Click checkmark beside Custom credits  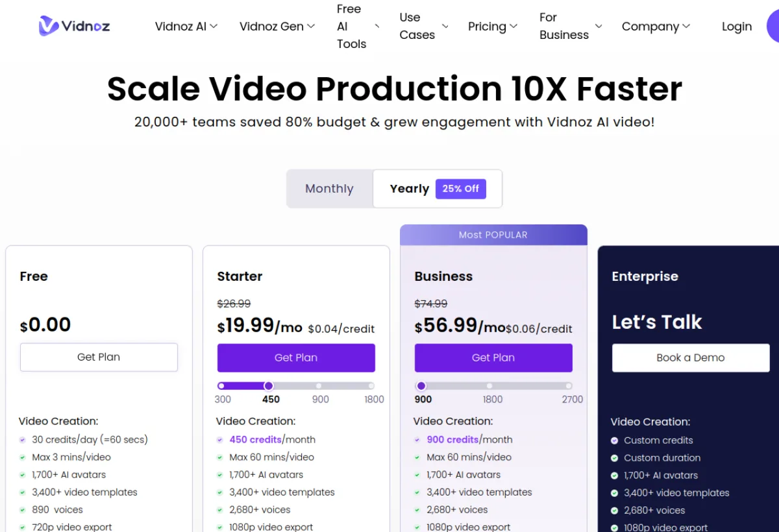615,441
